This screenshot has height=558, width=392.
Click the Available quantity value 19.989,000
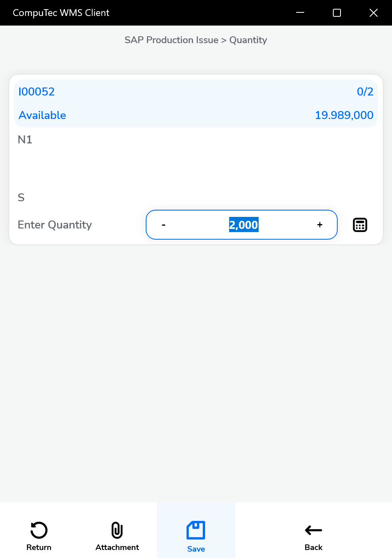tap(344, 115)
